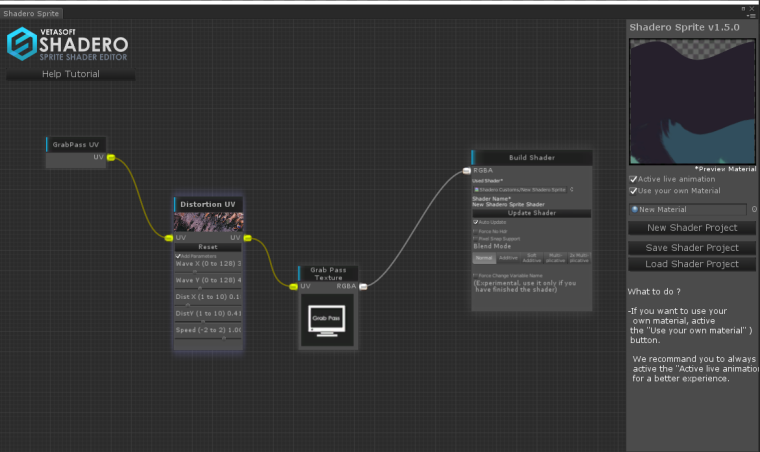The width and height of the screenshot is (760, 452).
Task: Open the window options menu icon at top right
Action: tap(750, 16)
